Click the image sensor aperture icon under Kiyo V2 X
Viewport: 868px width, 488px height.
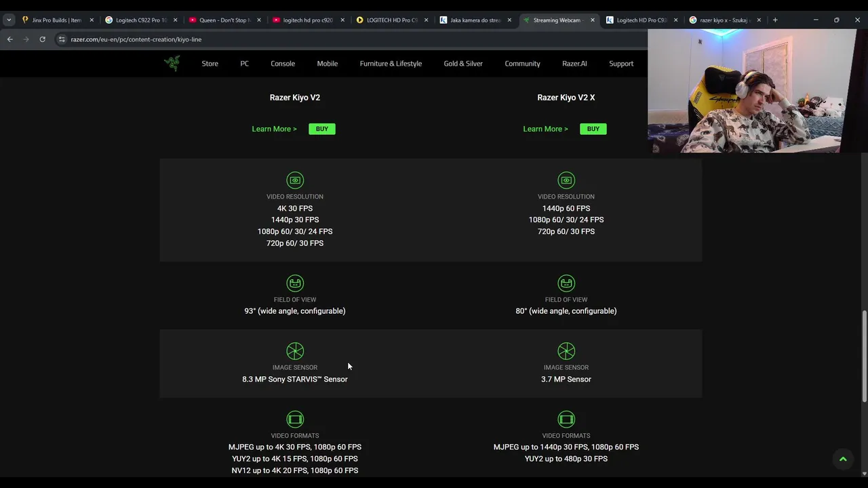[566, 351]
